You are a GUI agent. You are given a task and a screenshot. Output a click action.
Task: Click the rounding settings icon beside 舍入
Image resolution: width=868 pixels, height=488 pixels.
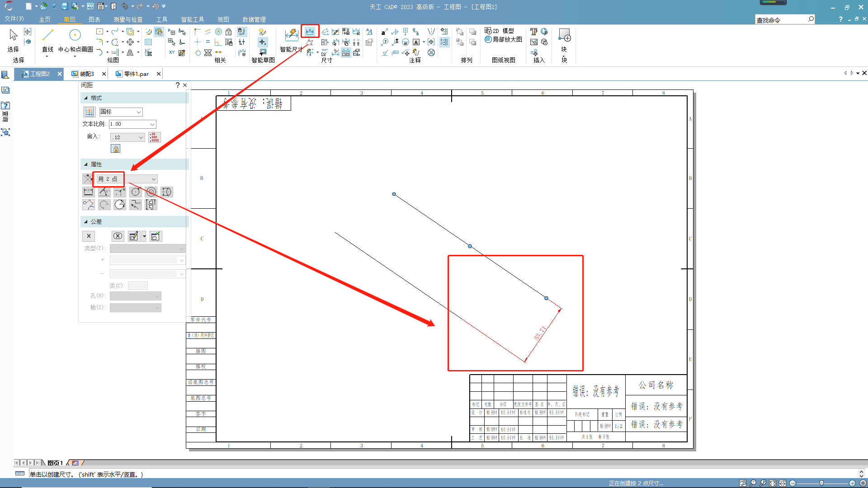click(x=154, y=137)
